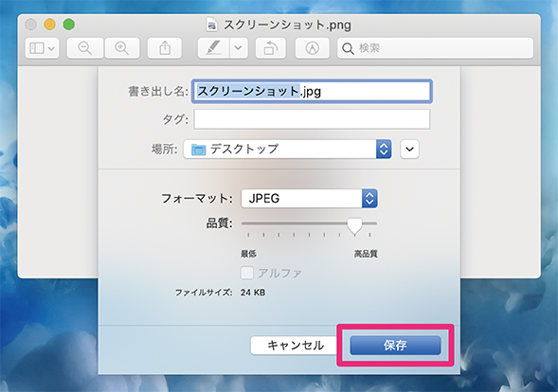The height and width of the screenshot is (392, 558).
Task: Select the highlight pen tool
Action: (214, 48)
